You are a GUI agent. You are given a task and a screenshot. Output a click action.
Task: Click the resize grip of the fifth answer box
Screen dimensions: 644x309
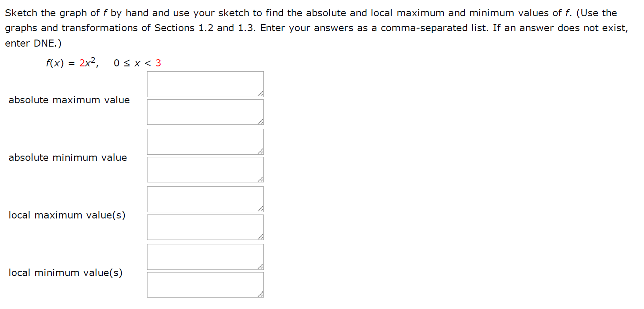261,208
